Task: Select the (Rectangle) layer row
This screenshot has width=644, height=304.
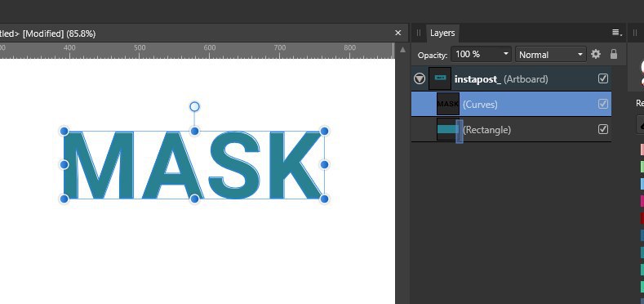Action: click(x=511, y=130)
